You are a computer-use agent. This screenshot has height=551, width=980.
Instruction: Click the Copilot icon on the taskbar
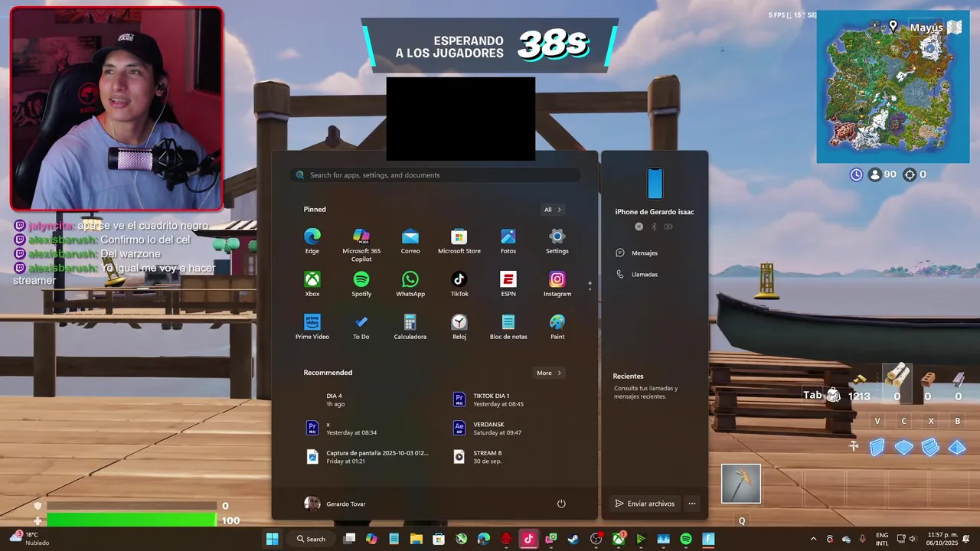371,539
